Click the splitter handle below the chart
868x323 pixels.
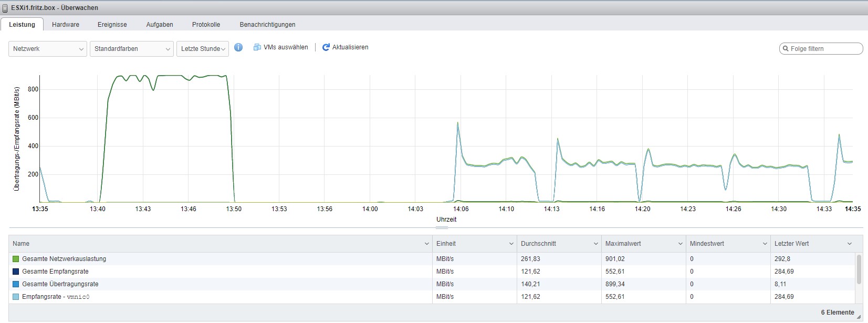(442, 228)
